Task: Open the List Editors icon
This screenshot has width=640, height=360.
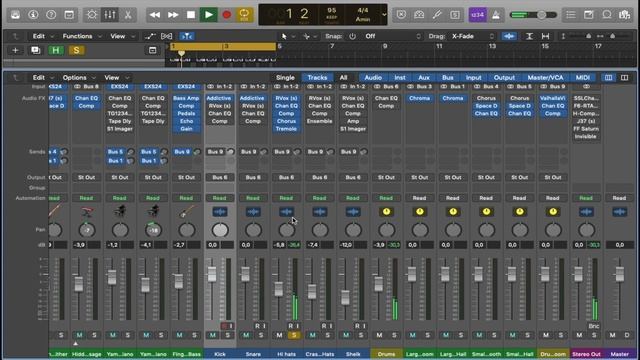Action: (x=571, y=15)
